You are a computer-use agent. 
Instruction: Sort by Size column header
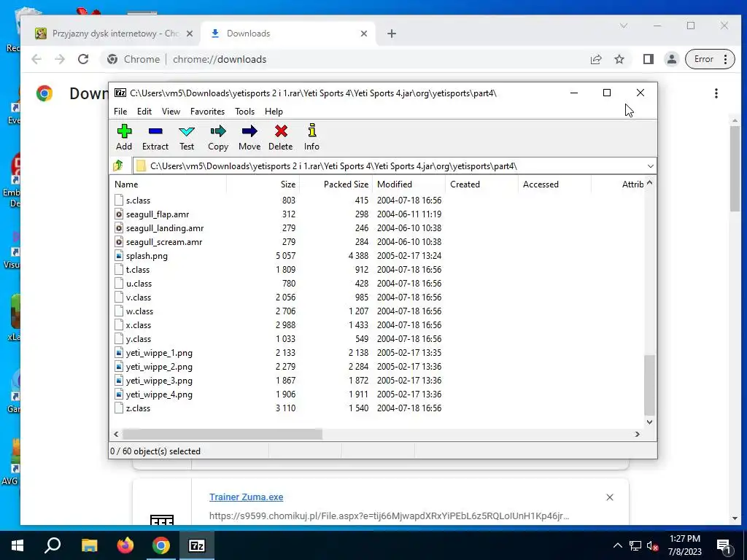coord(263,184)
